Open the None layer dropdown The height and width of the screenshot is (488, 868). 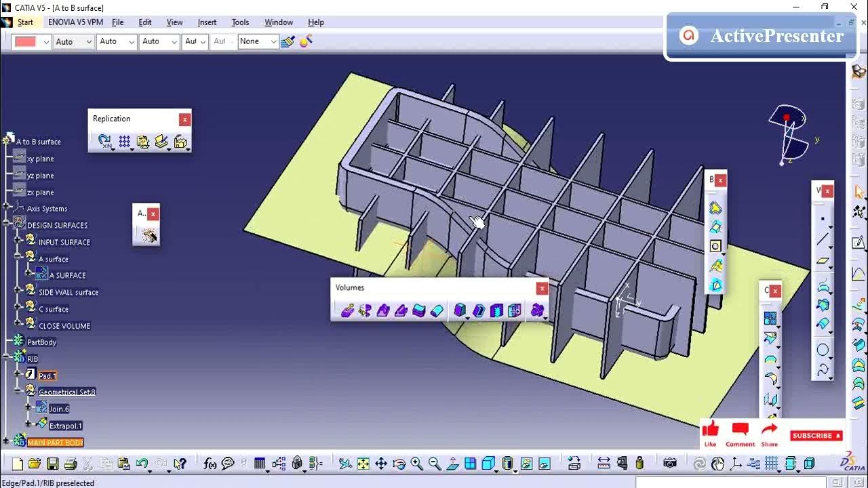pyautogui.click(x=273, y=42)
